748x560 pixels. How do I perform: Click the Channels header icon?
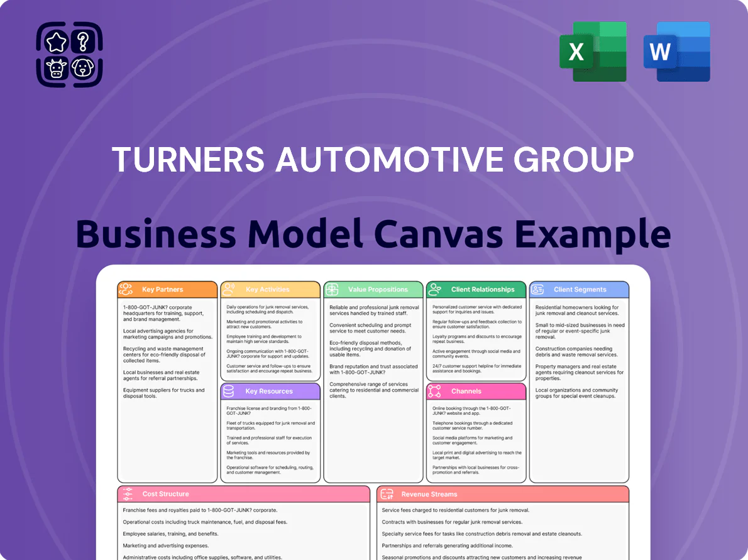(434, 391)
